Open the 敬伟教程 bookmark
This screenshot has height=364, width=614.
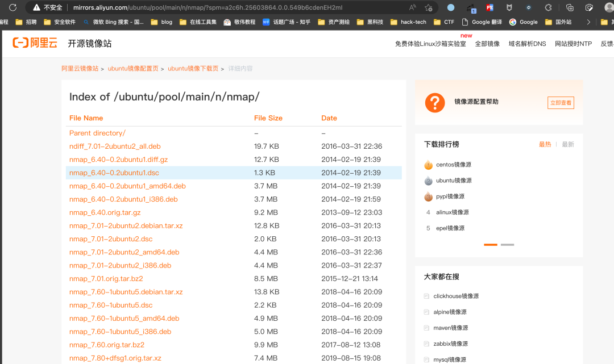click(x=239, y=22)
